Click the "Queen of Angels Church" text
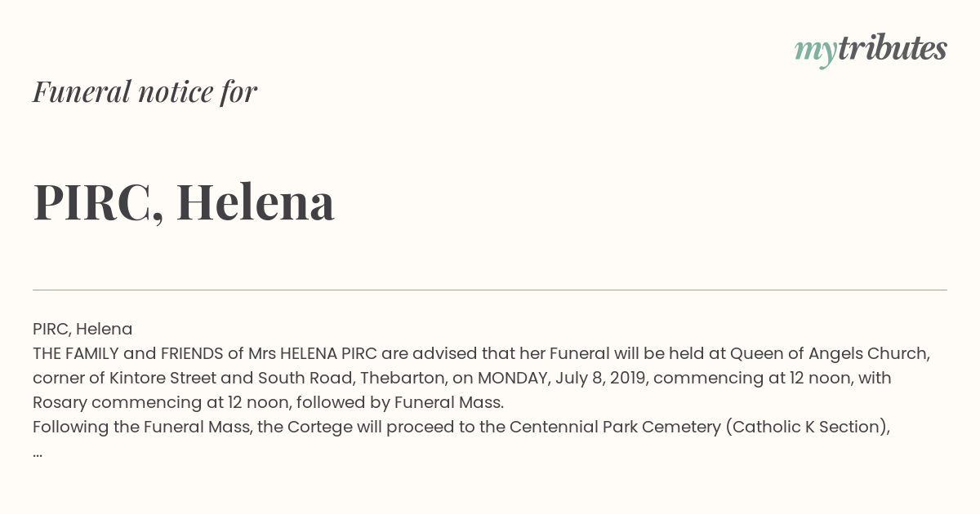The image size is (980, 514). (829, 353)
